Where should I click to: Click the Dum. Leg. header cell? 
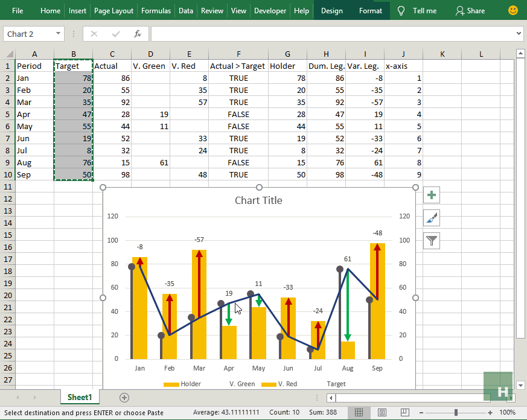[327, 66]
